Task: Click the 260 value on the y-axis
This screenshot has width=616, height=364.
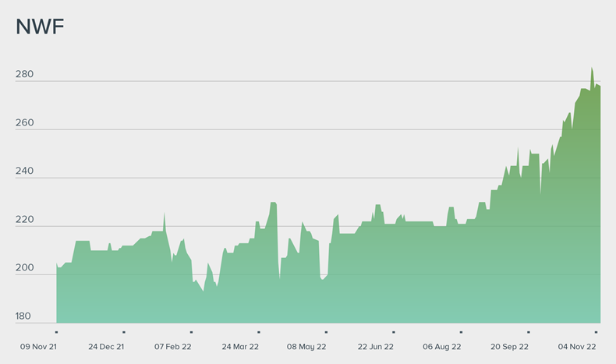Action: pos(24,123)
